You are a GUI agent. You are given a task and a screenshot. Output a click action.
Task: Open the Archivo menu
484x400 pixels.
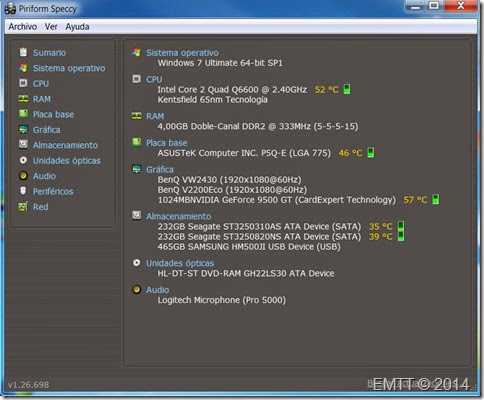tap(23, 27)
